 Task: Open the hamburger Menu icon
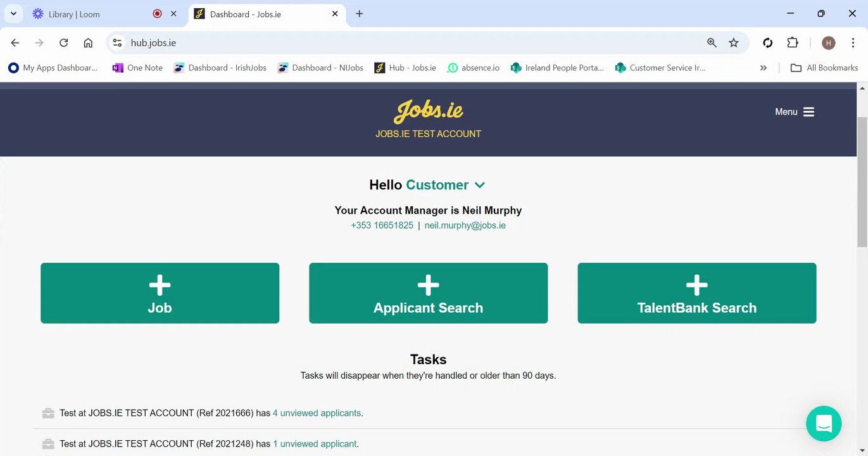(x=808, y=111)
